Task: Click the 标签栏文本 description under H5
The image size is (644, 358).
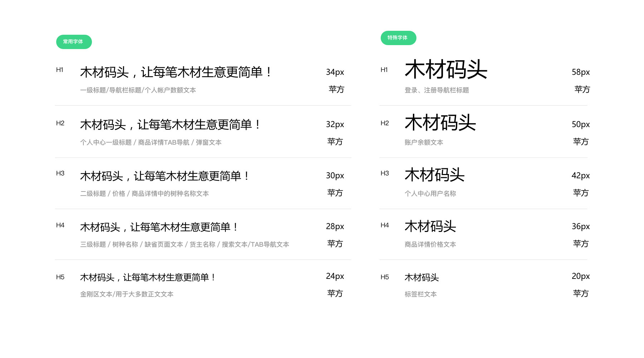Action: click(x=420, y=294)
